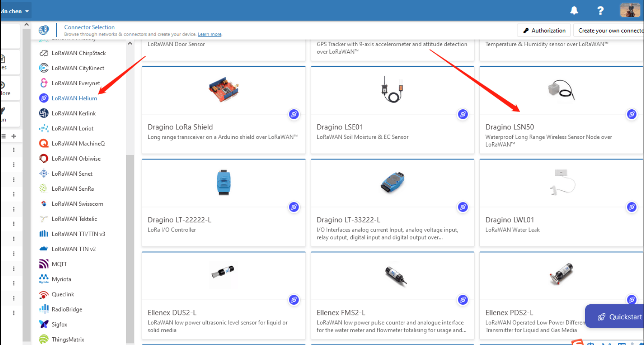This screenshot has width=644, height=345.
Task: Click Helium badge on Ellenex FMS2-L card
Action: (x=463, y=300)
